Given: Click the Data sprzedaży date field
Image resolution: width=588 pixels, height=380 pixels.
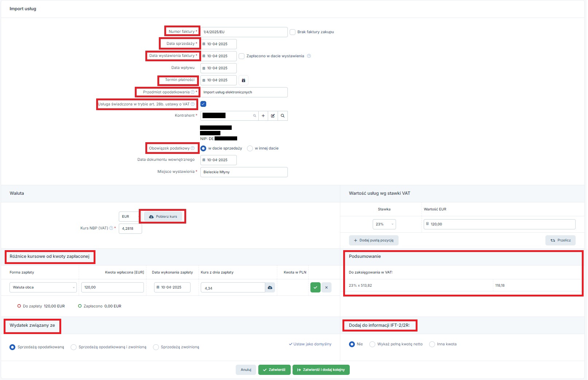Looking at the screenshot, I should tap(219, 44).
